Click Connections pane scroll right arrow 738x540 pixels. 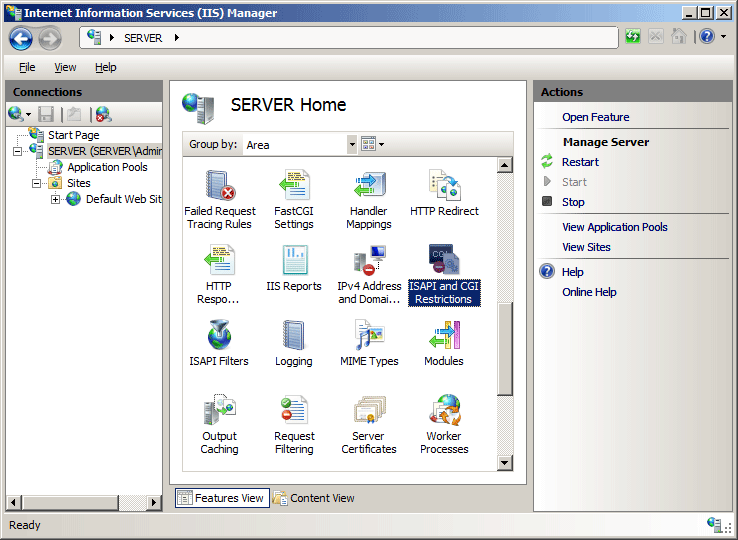(x=153, y=503)
